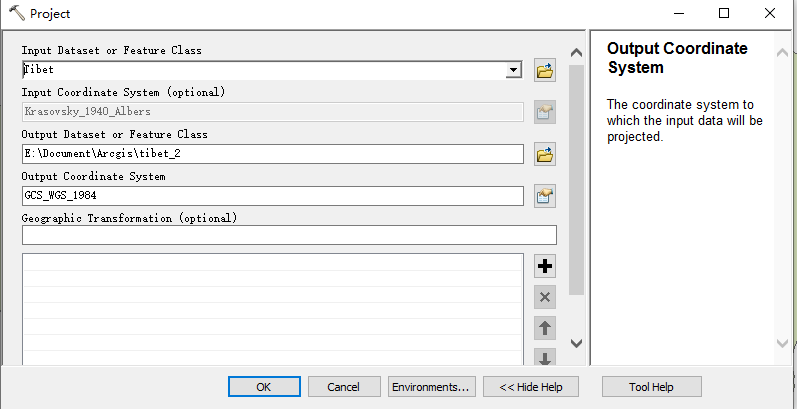
Task: Open output coordinate system properties
Action: (x=545, y=196)
